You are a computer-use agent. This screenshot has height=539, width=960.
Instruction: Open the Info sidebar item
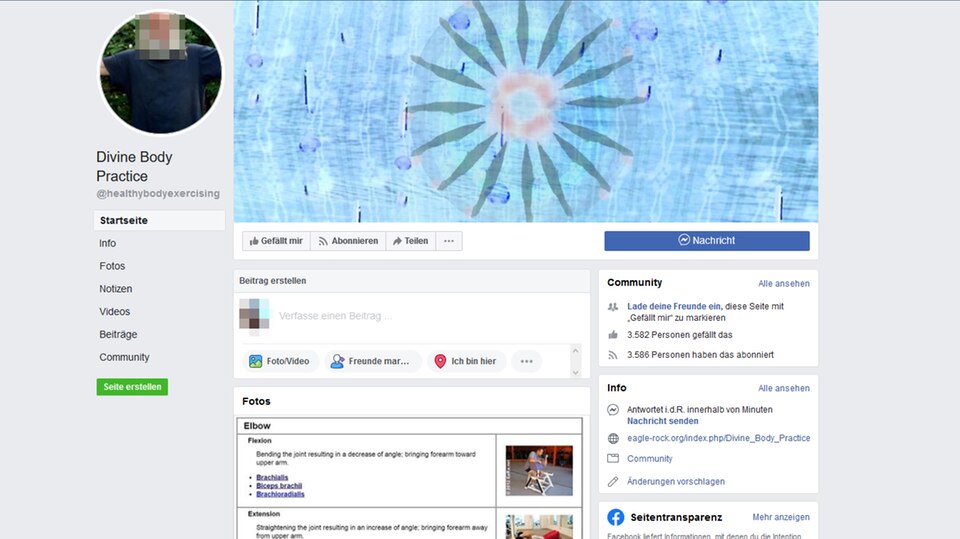click(108, 243)
